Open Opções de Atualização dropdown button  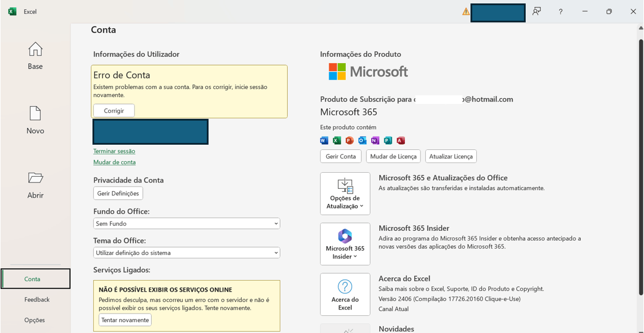[x=345, y=194]
